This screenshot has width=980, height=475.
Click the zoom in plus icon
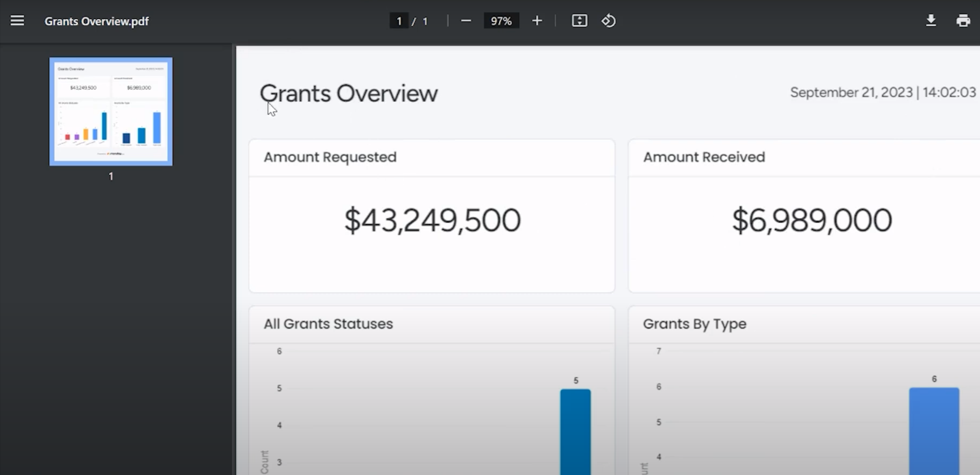(x=537, y=21)
